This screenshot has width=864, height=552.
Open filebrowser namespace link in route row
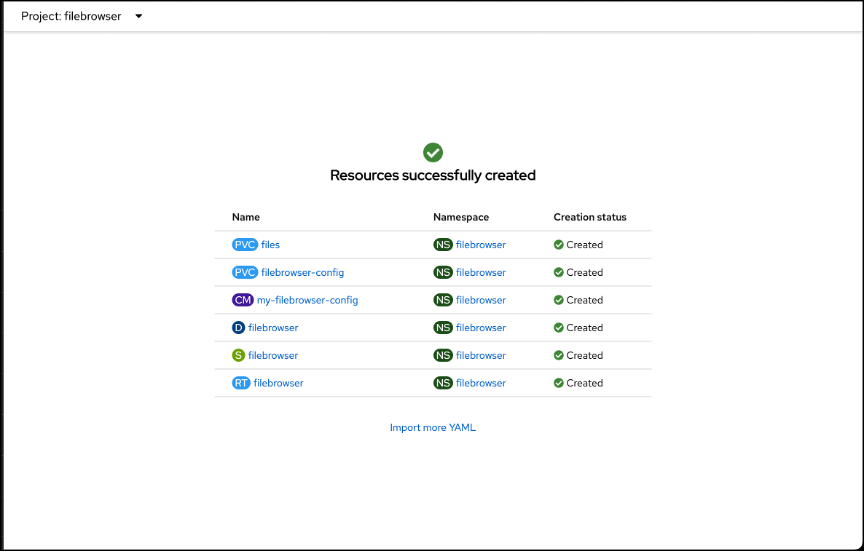coord(481,383)
